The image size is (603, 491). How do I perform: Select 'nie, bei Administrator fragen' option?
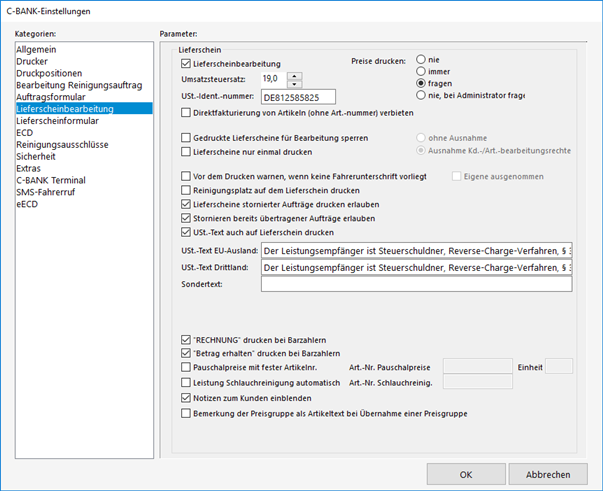click(x=421, y=95)
